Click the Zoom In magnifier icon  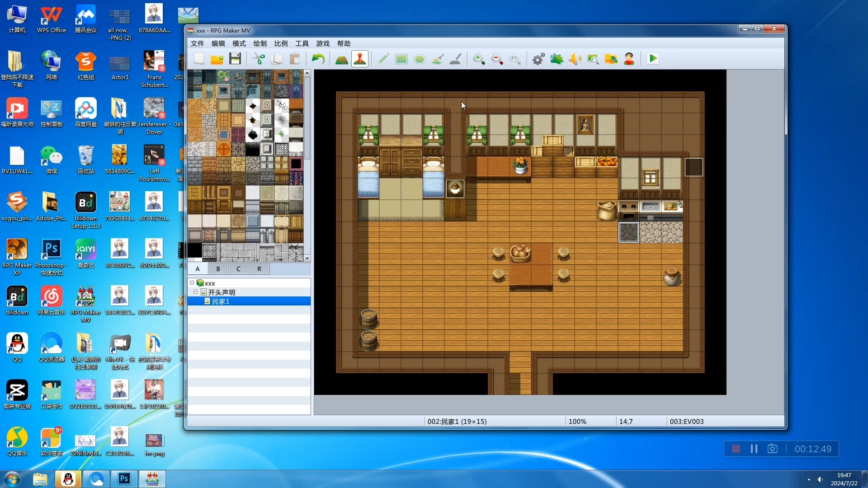tap(479, 59)
